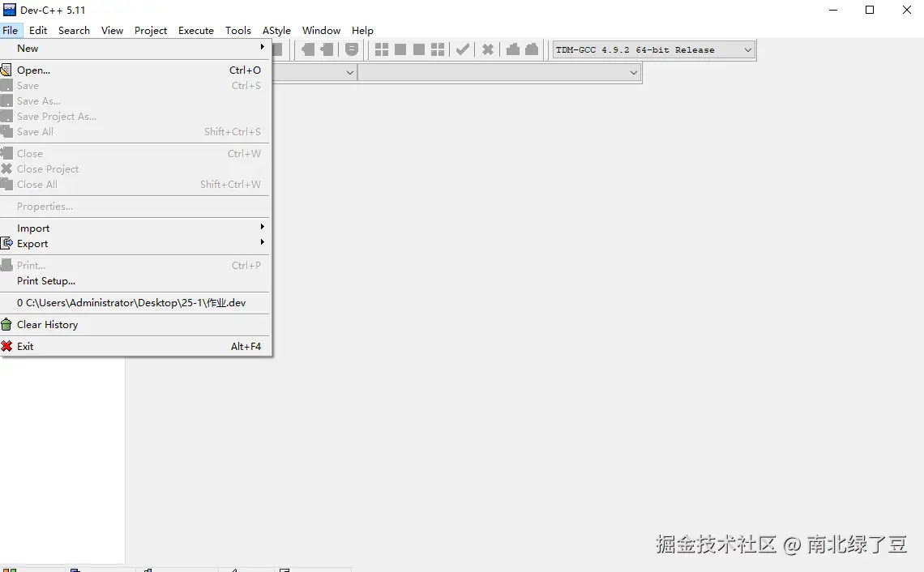
Task: Open the Tools menu
Action: pyautogui.click(x=238, y=30)
